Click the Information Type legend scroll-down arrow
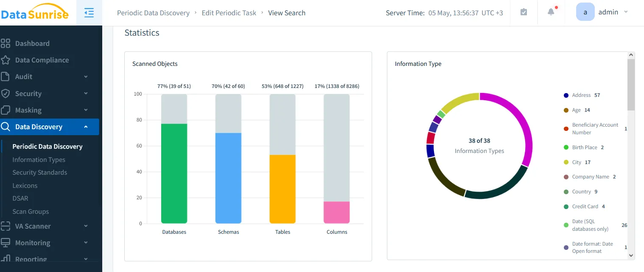This screenshot has height=272, width=644. pos(631,255)
